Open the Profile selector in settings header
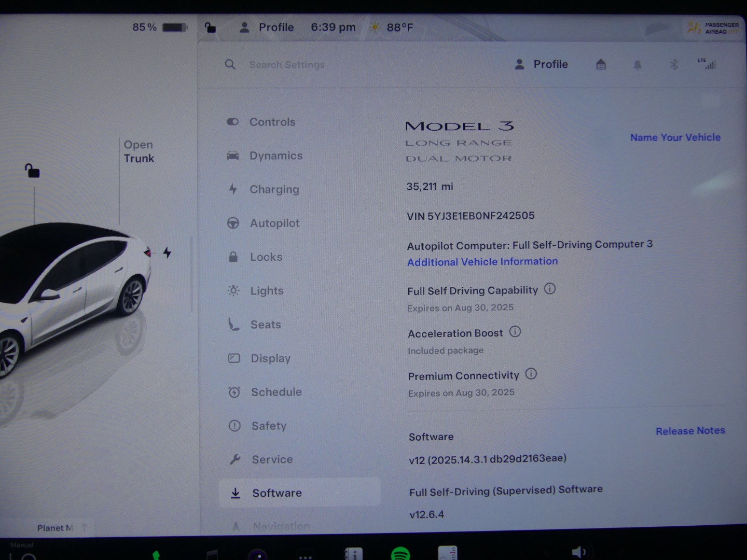This screenshot has width=747, height=560. [x=542, y=64]
